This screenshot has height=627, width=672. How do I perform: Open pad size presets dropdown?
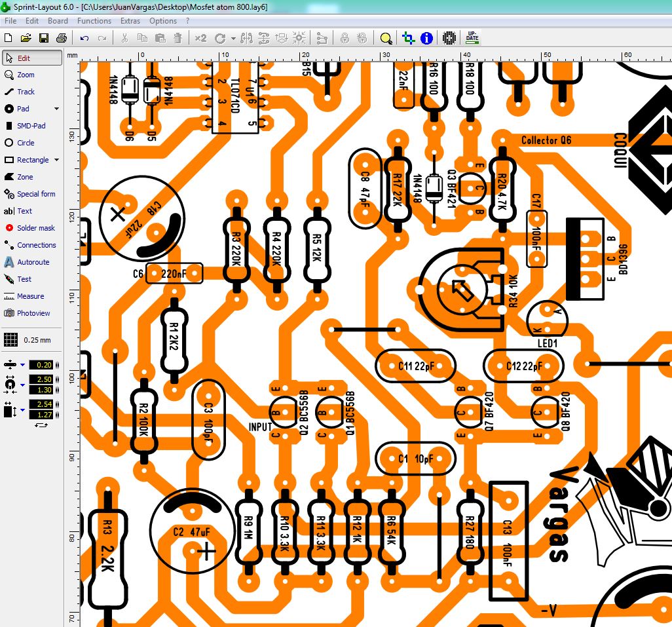pyautogui.click(x=22, y=385)
